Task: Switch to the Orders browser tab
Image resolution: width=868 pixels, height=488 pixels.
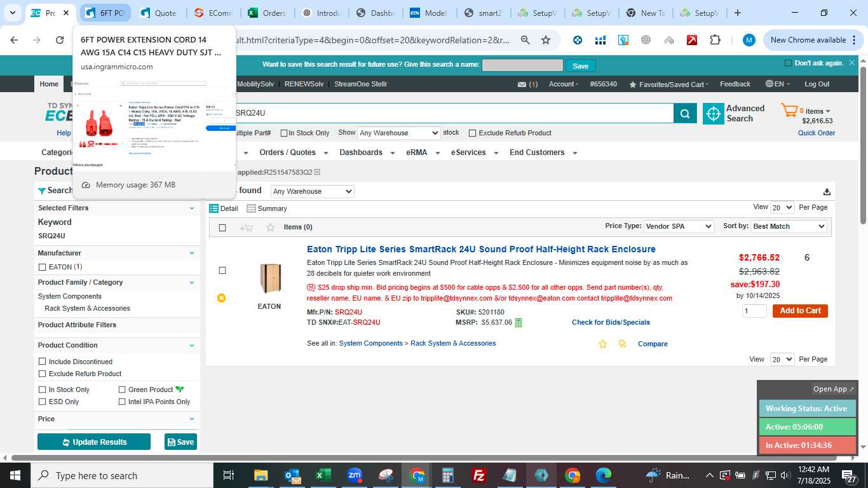Action: coord(268,13)
